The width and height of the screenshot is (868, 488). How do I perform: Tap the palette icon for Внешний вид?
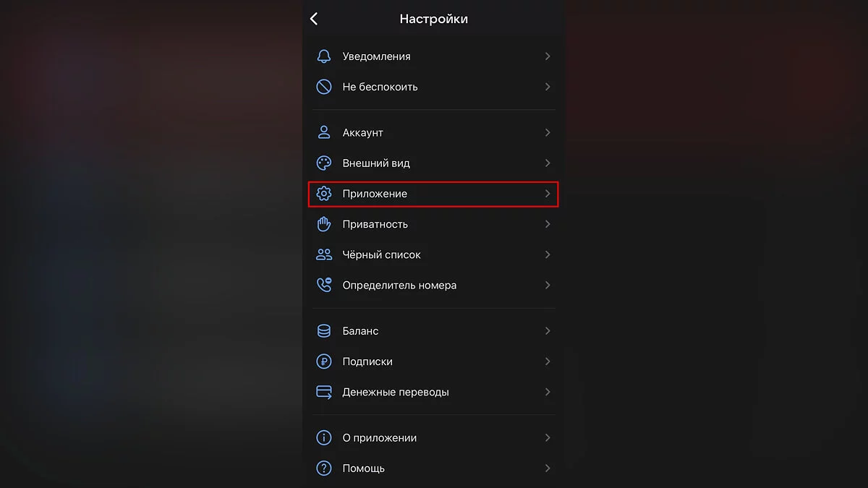point(324,163)
